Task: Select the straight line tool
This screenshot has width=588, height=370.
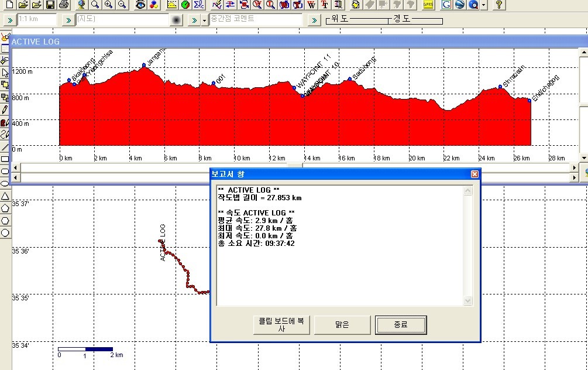Action: coord(5,147)
